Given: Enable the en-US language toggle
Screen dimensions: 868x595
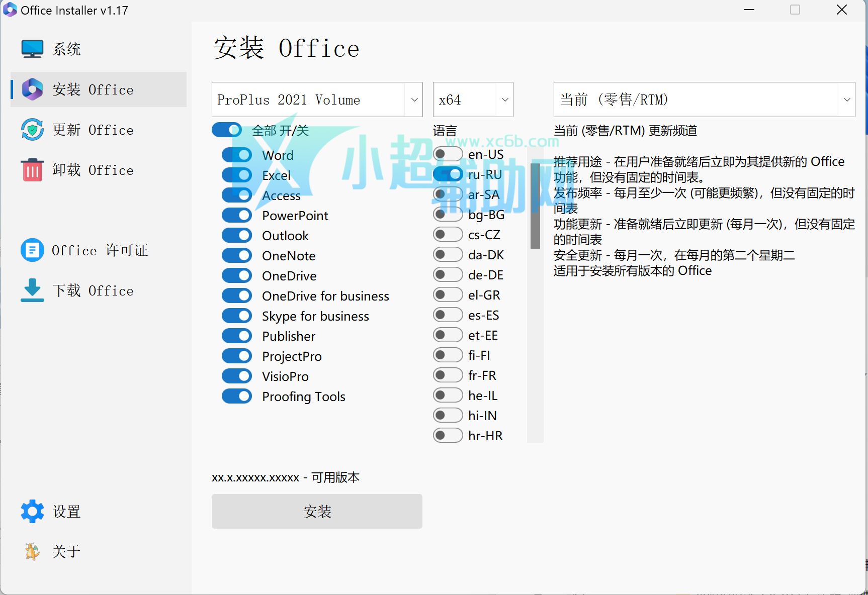Looking at the screenshot, I should [448, 154].
